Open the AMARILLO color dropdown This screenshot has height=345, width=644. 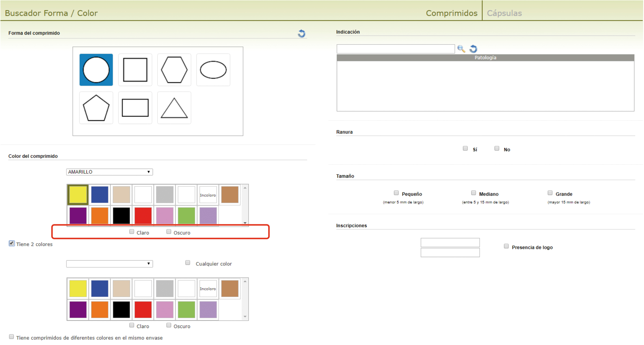[109, 172]
